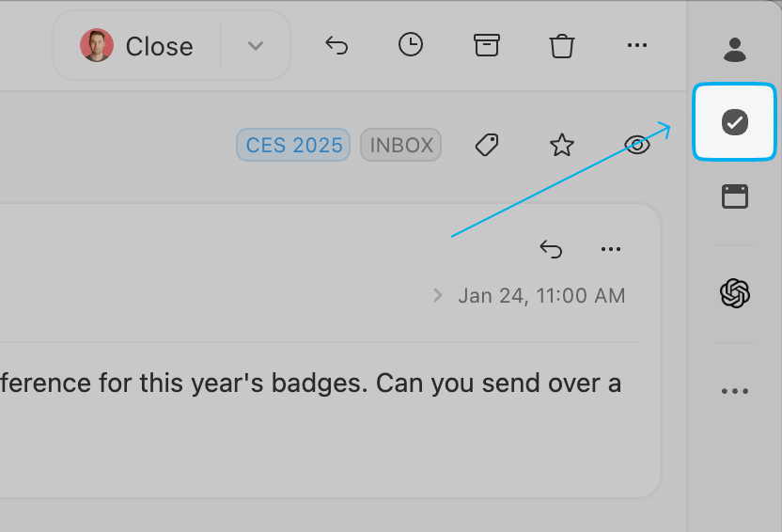Expand details chevron beside the date
The image size is (782, 532).
[x=437, y=296]
